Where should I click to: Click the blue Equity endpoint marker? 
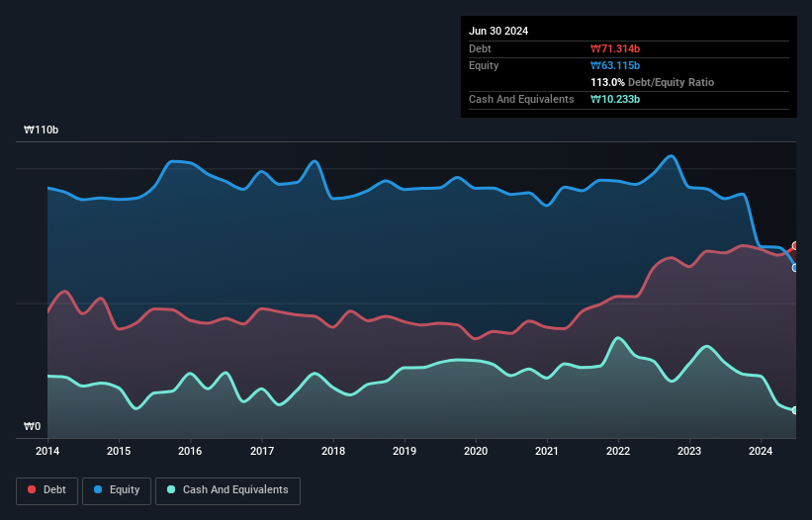point(796,268)
